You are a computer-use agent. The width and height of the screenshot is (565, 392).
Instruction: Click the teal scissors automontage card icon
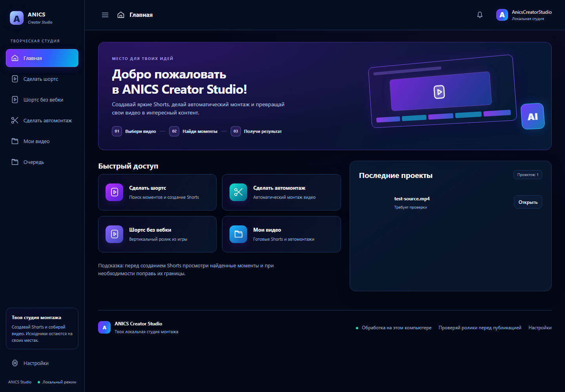tap(239, 192)
